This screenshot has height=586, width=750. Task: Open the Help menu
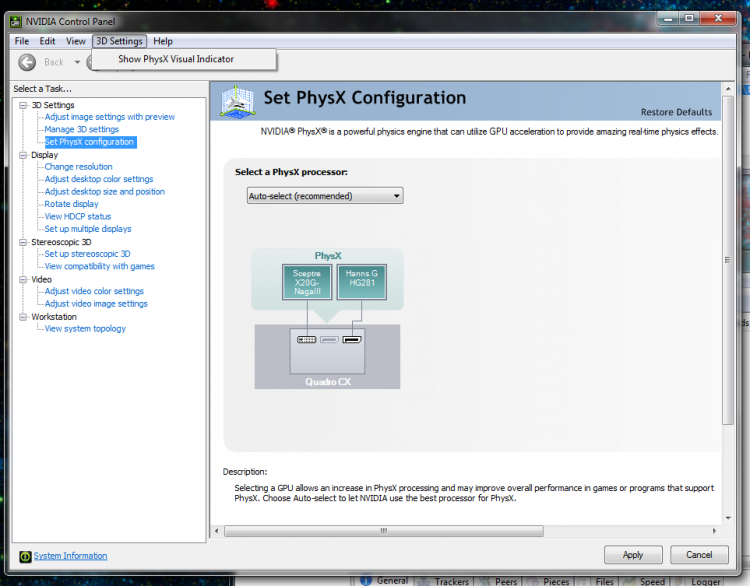tap(163, 41)
